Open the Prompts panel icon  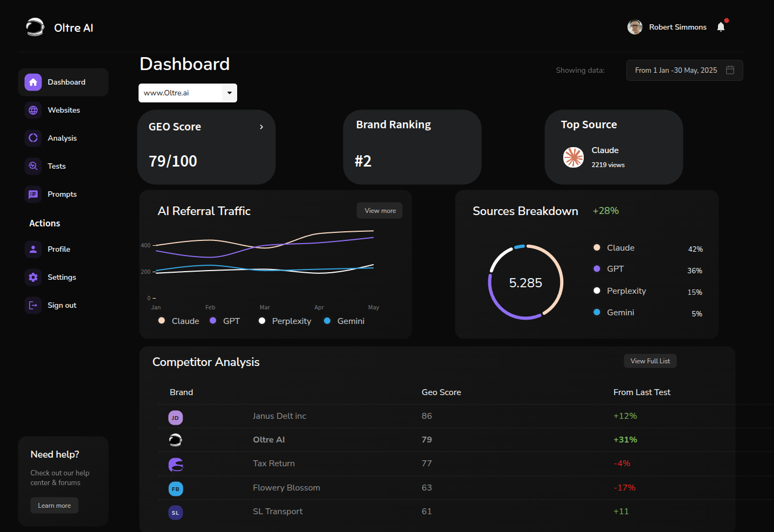point(33,194)
